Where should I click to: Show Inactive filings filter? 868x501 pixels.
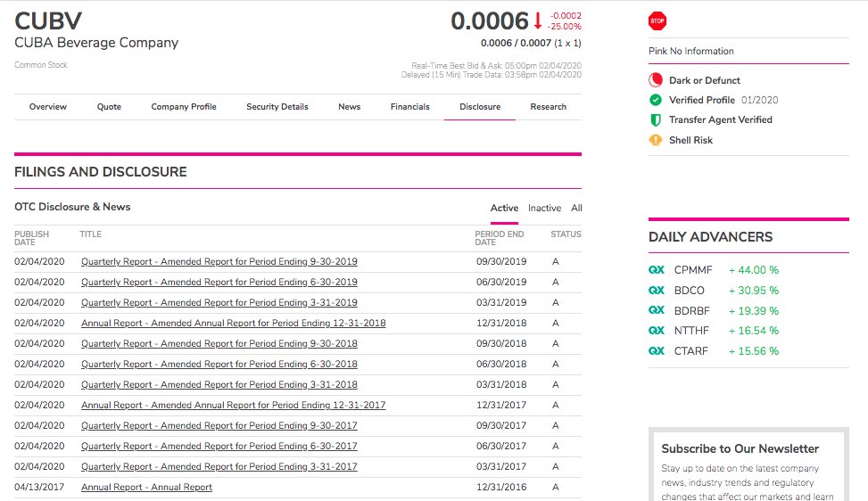(x=545, y=208)
